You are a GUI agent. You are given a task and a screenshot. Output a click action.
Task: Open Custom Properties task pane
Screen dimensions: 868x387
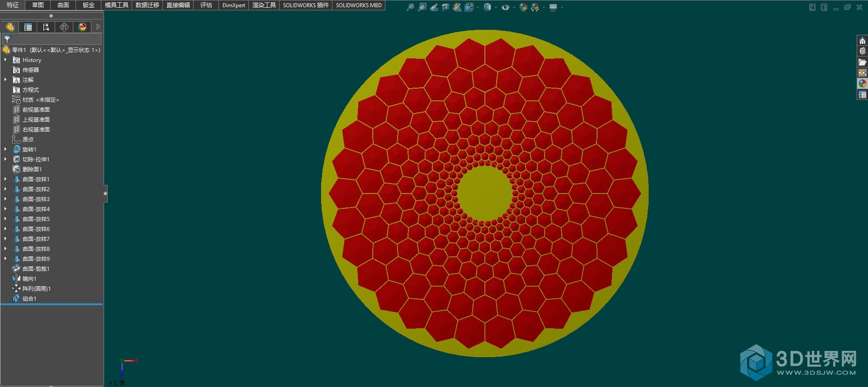click(863, 94)
